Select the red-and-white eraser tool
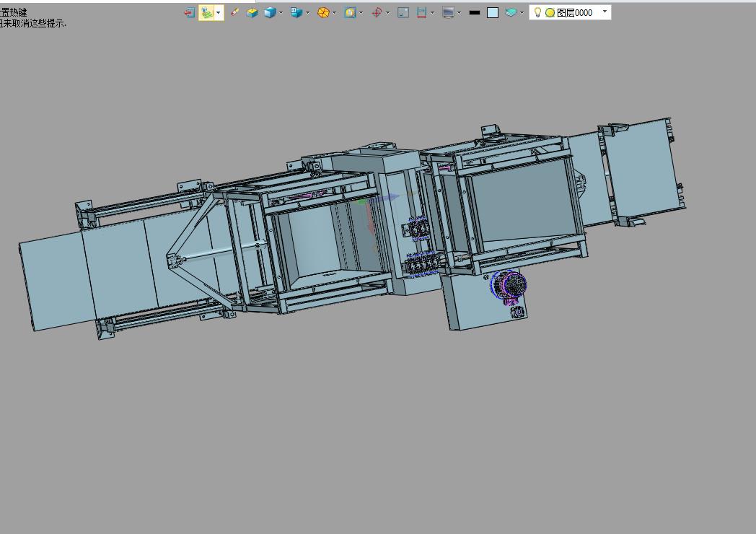756x534 pixels. pyautogui.click(x=234, y=12)
